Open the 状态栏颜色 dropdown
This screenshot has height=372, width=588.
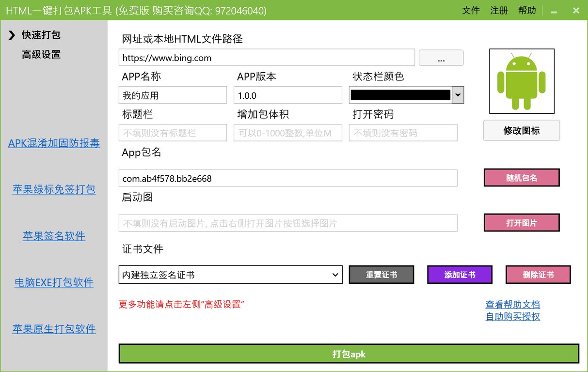[x=457, y=95]
